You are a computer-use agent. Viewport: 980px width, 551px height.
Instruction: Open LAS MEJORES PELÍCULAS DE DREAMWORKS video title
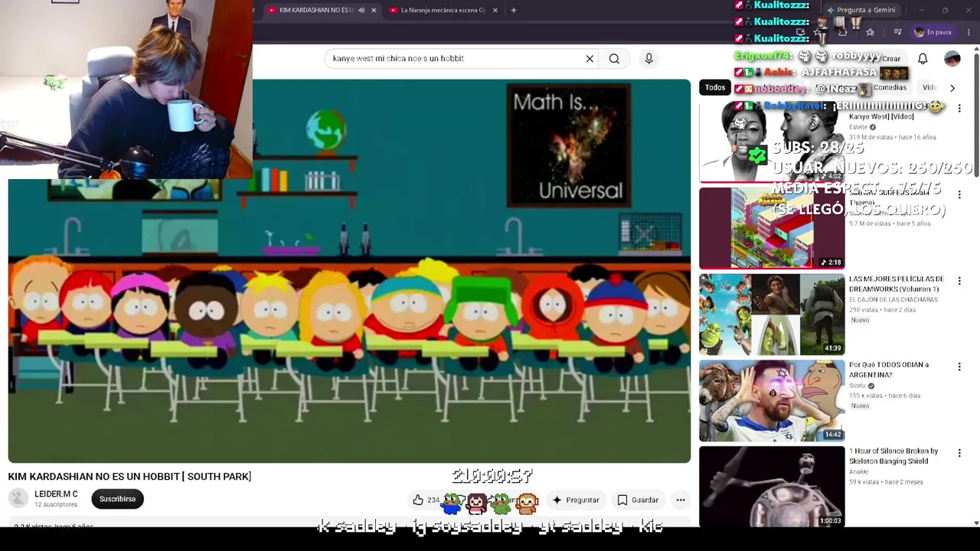(x=897, y=284)
